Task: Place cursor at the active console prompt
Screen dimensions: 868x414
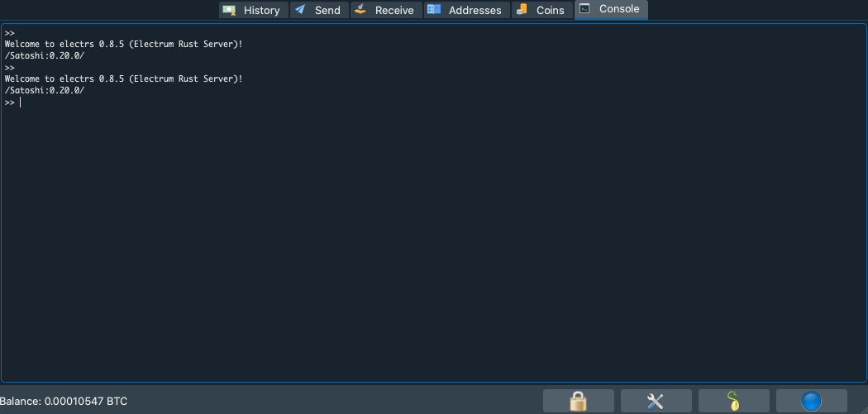Action: pos(21,102)
